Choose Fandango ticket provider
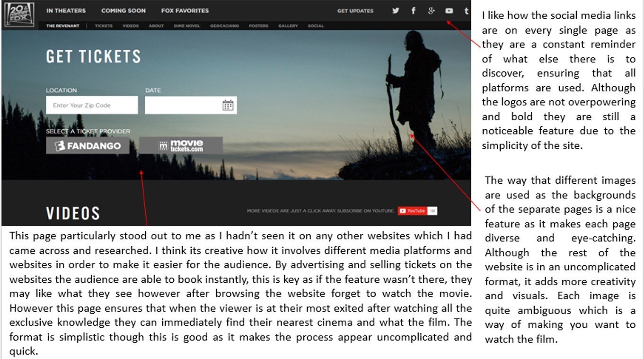 88,146
